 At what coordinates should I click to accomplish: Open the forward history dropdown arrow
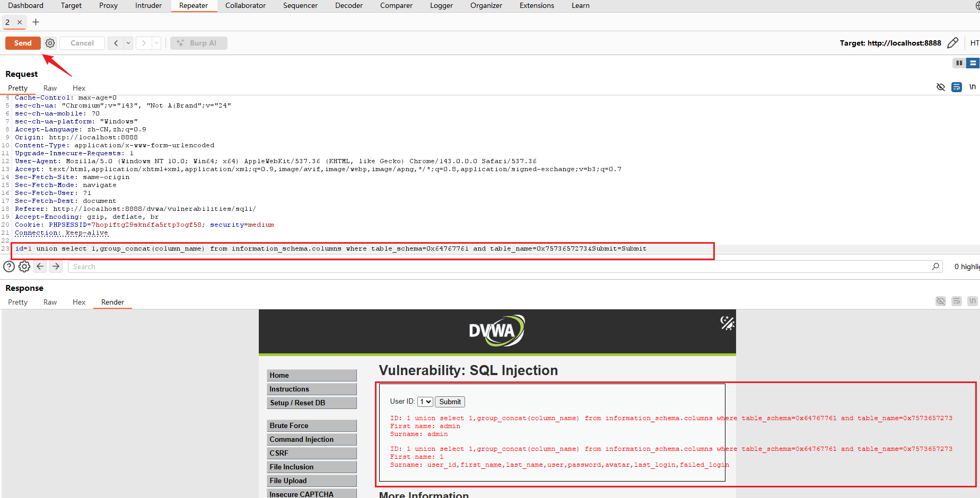coord(156,43)
